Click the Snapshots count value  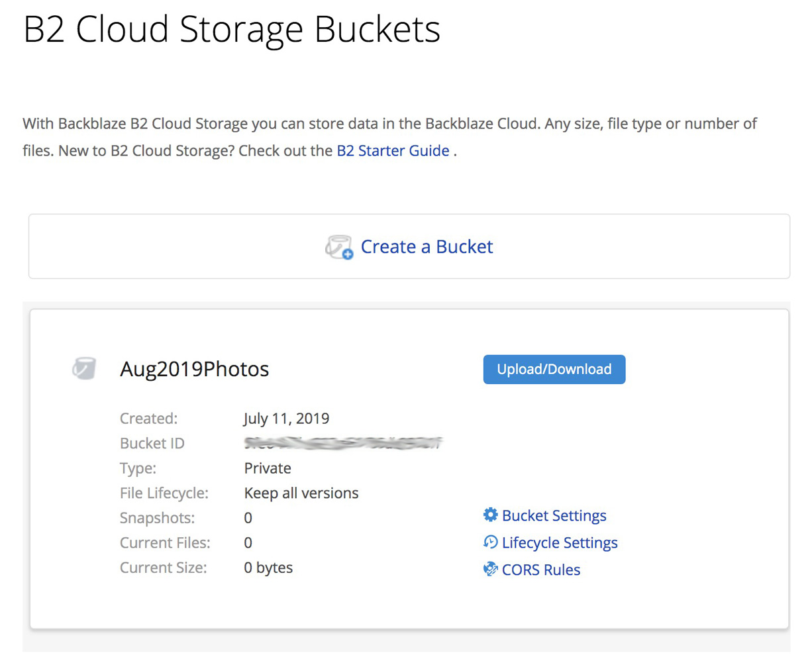[248, 518]
